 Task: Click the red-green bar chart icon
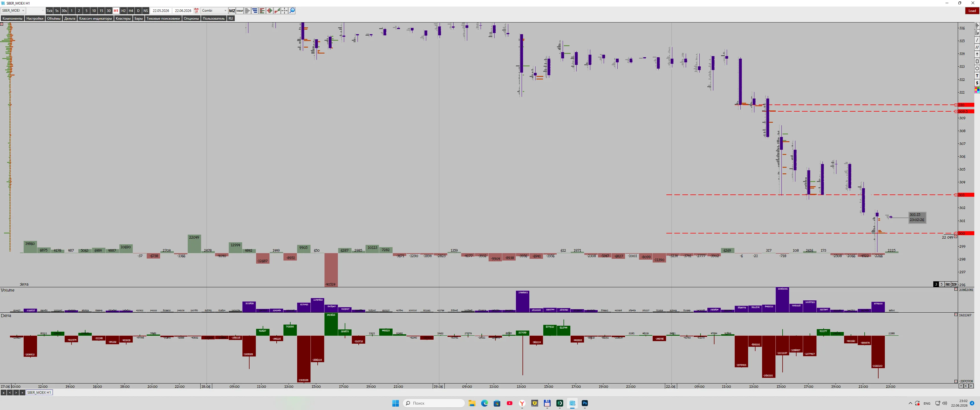(277, 11)
